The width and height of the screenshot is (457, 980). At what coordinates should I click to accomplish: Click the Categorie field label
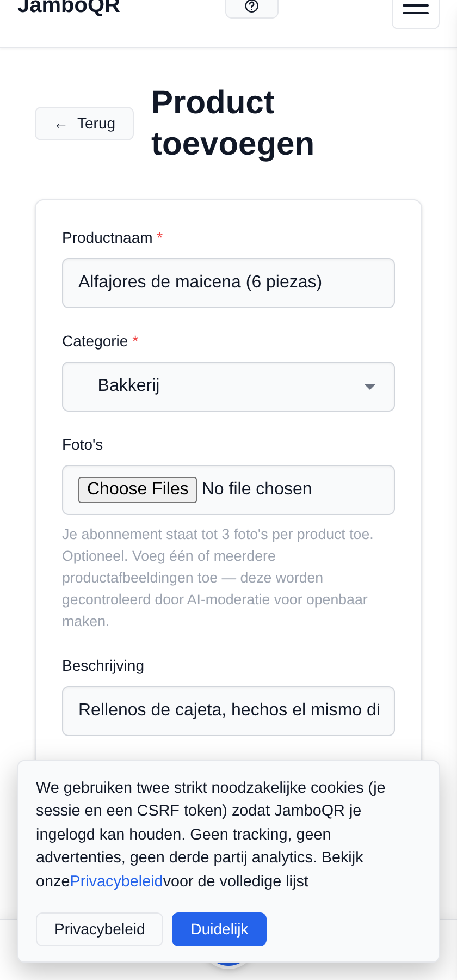click(x=95, y=341)
